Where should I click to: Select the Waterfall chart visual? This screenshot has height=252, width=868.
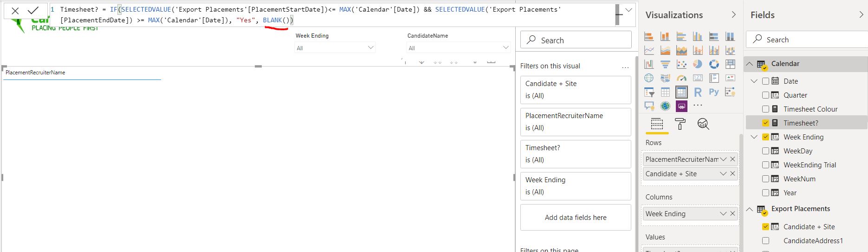[649, 64]
